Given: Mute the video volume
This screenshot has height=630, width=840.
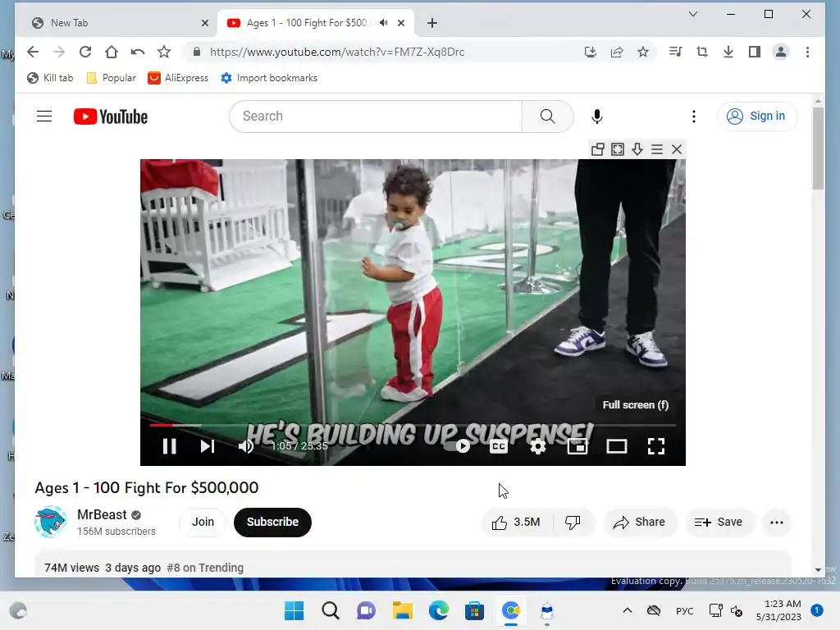Looking at the screenshot, I should click(x=246, y=446).
